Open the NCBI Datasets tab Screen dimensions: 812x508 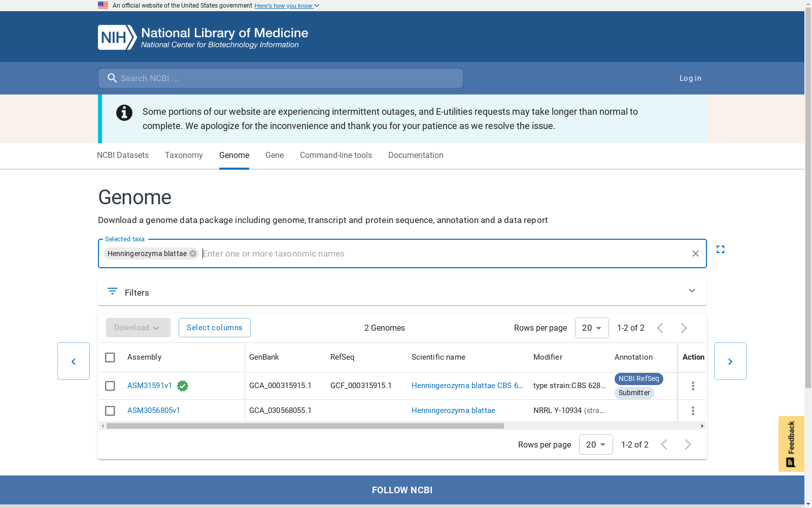(123, 155)
